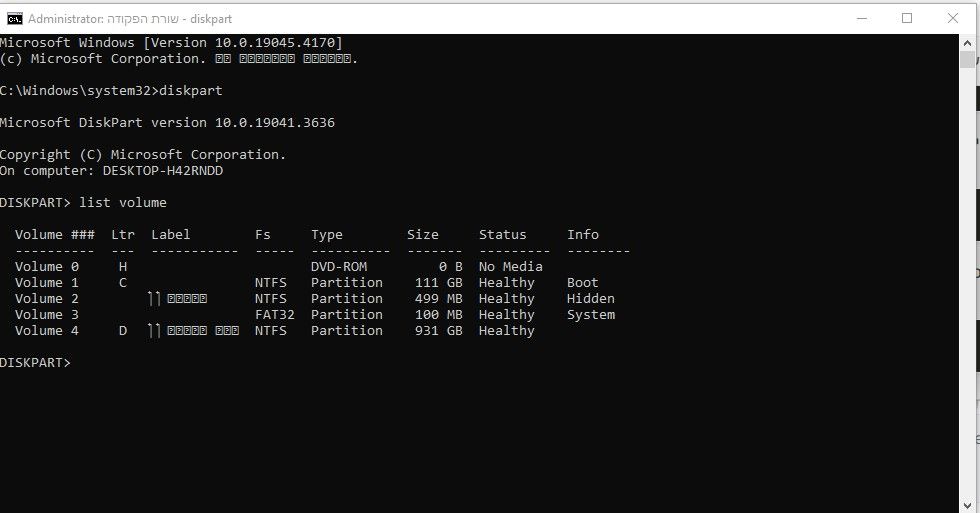Click drive letter 'D' for Volume 4
Image resolution: width=980 pixels, height=513 pixels.
point(123,331)
